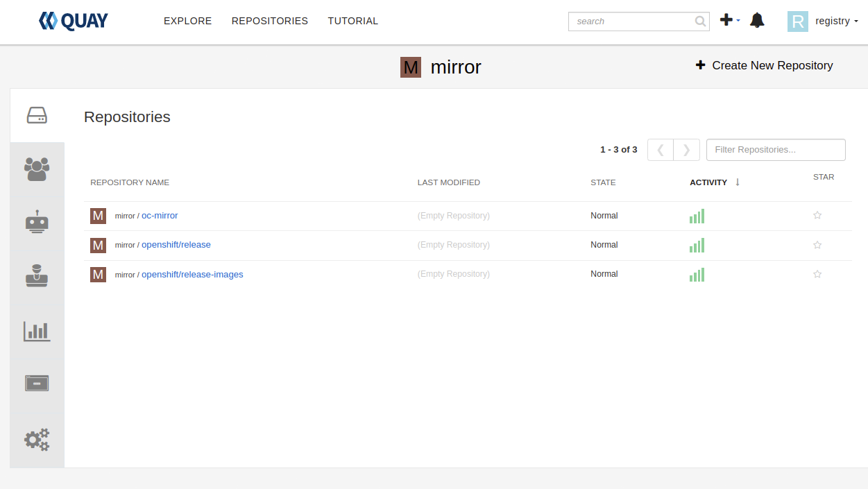Click 'Normal' state in openshift/release-images row

click(604, 274)
